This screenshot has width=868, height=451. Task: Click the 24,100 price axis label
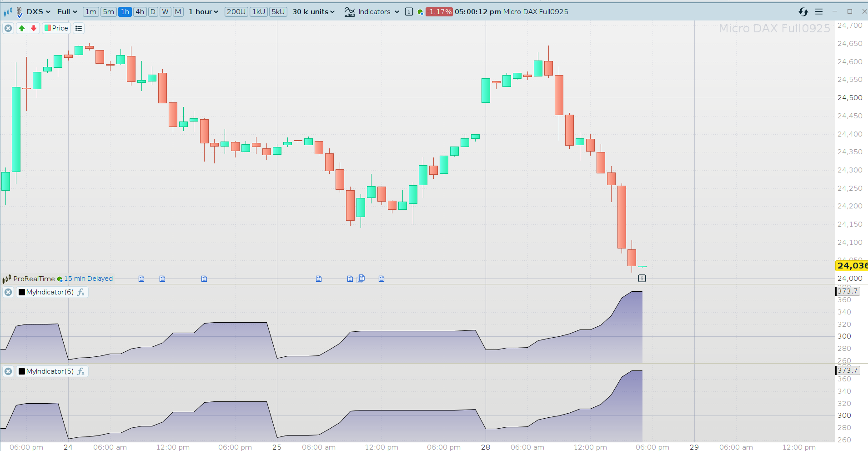pos(850,243)
